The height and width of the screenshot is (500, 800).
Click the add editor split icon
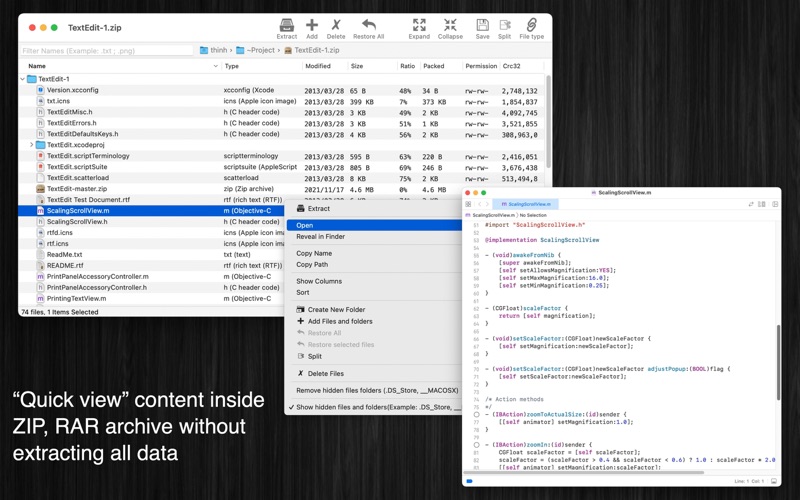(x=775, y=204)
